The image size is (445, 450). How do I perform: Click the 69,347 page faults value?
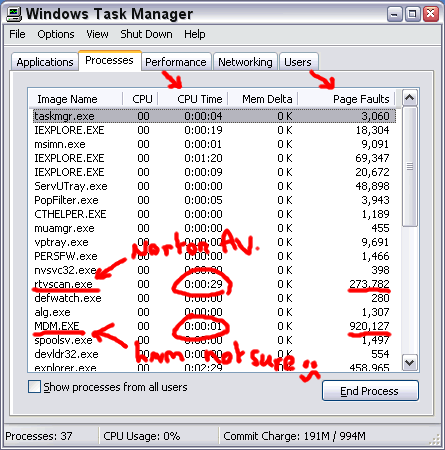372,158
